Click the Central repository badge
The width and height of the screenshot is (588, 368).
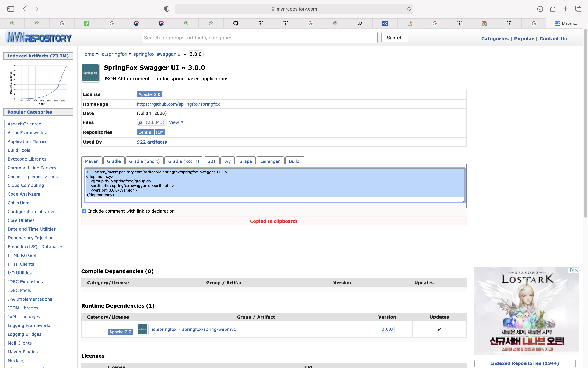pos(145,132)
